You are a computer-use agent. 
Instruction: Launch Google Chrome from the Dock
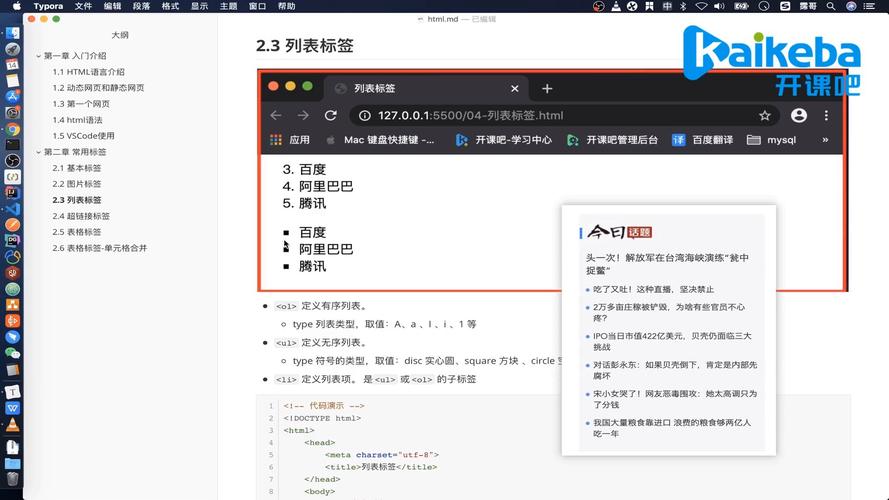(x=12, y=129)
